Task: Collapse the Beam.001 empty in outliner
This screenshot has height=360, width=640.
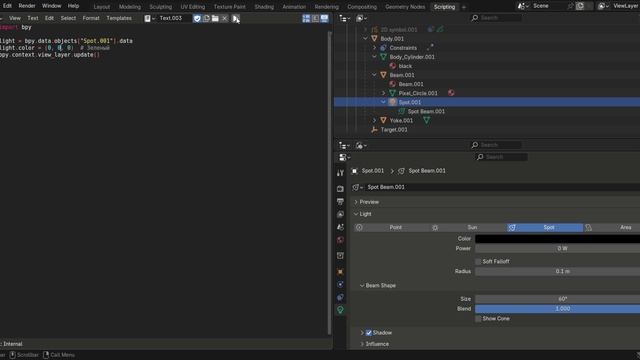Action: pos(374,75)
